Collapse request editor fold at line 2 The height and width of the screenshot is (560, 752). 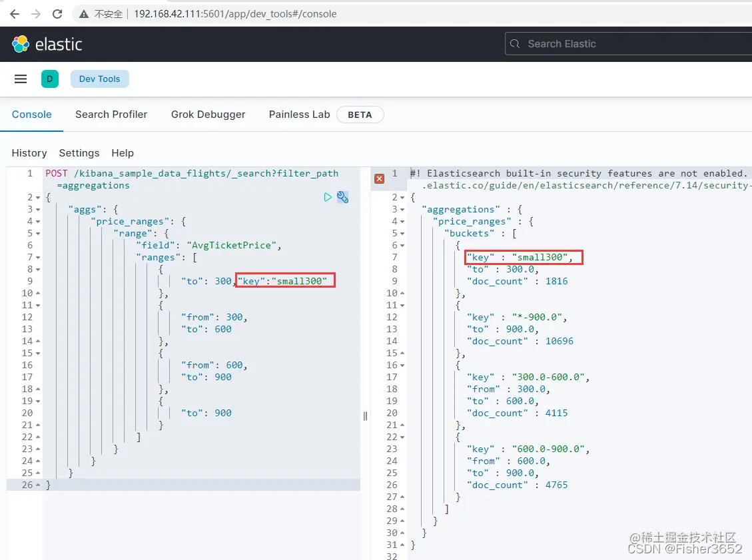click(x=38, y=198)
